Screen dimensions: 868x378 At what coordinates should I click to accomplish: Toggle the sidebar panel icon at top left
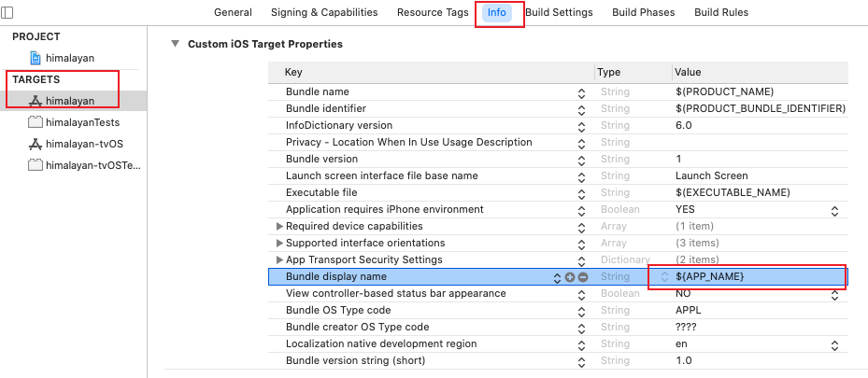7,12
